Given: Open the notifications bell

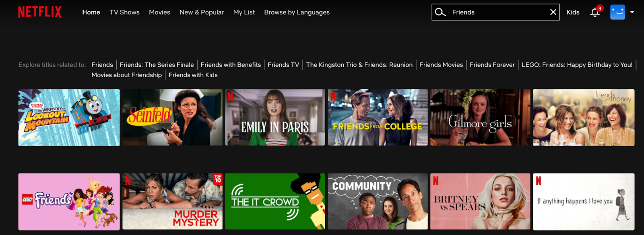Looking at the screenshot, I should point(595,12).
